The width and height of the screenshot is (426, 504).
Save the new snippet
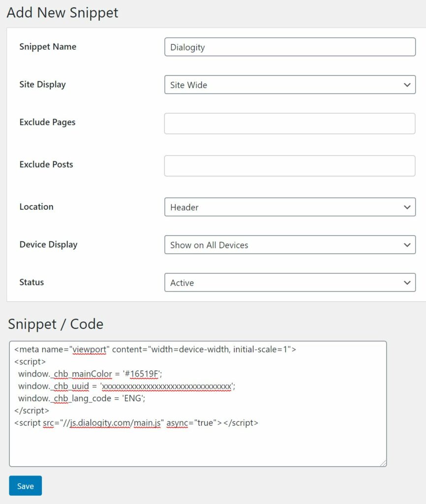26,486
